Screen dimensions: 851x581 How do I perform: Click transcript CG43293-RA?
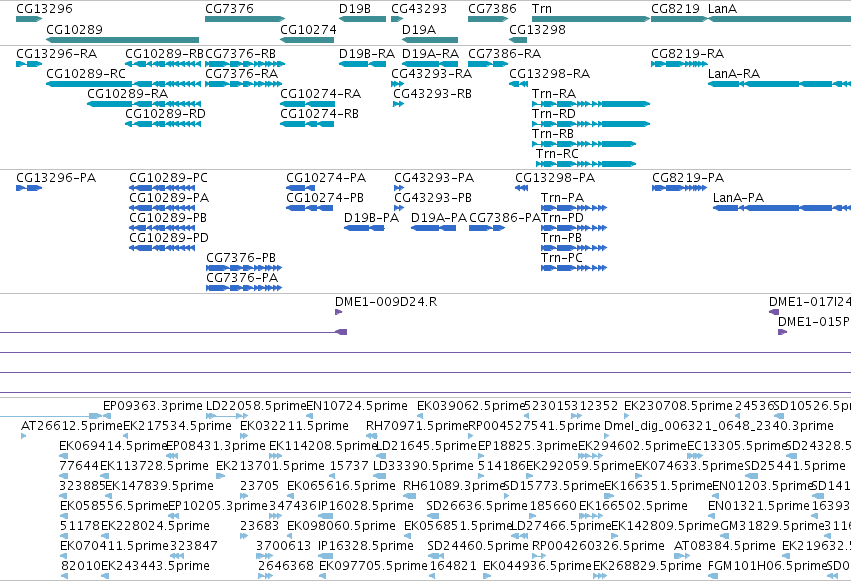(431, 74)
